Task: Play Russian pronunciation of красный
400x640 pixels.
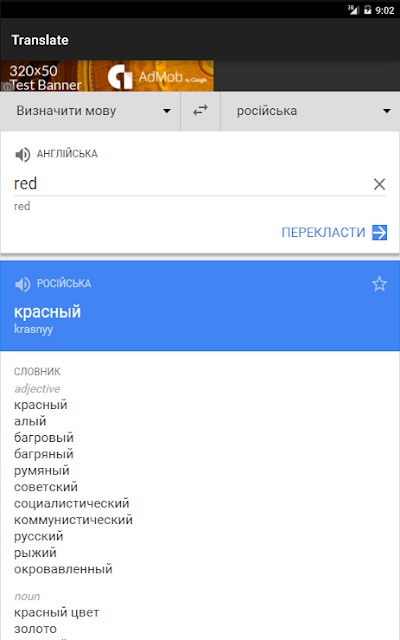Action: click(22, 284)
